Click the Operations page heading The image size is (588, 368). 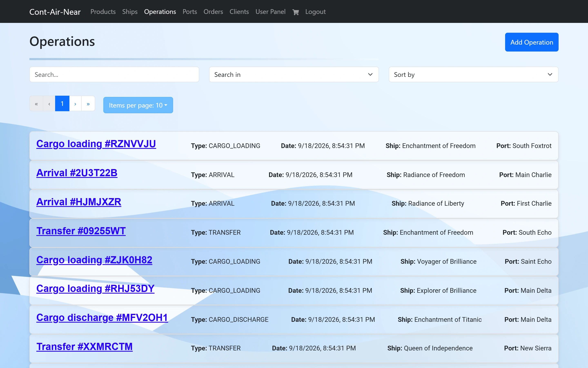[x=62, y=41]
